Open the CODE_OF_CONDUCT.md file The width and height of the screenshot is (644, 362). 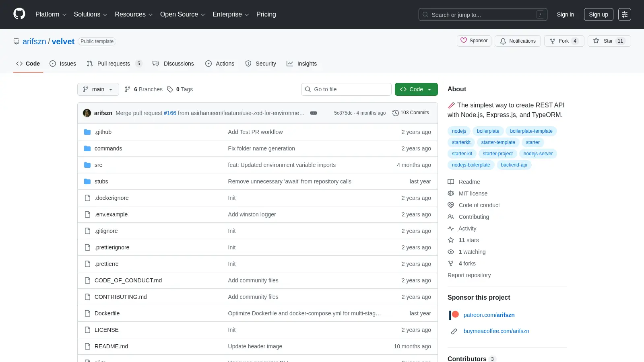128,280
